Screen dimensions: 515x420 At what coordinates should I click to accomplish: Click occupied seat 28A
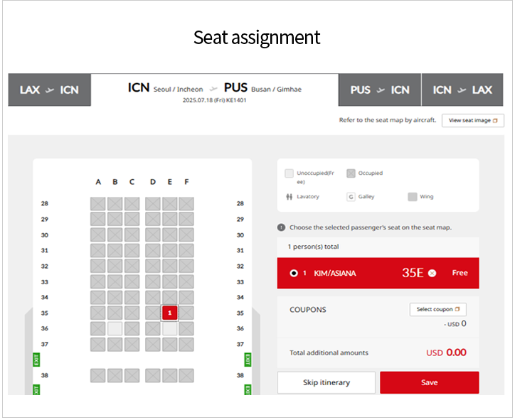98,204
